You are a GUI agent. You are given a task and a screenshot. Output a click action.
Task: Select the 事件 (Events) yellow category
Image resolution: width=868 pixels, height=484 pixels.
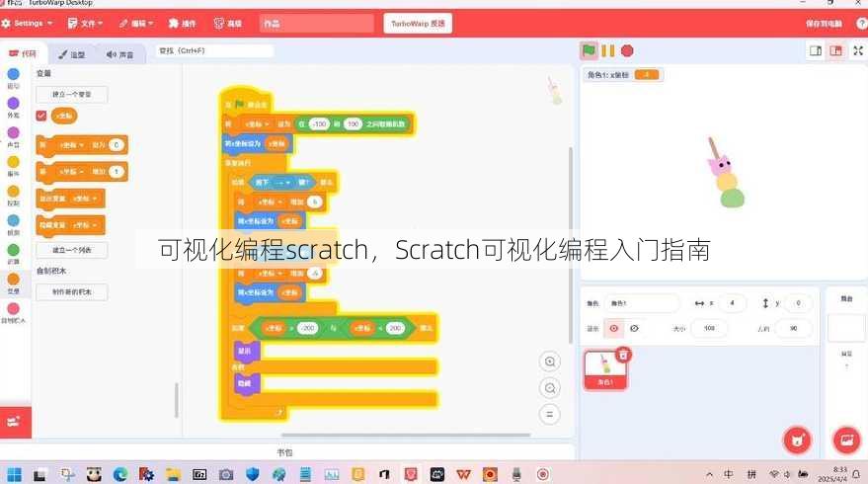13,166
